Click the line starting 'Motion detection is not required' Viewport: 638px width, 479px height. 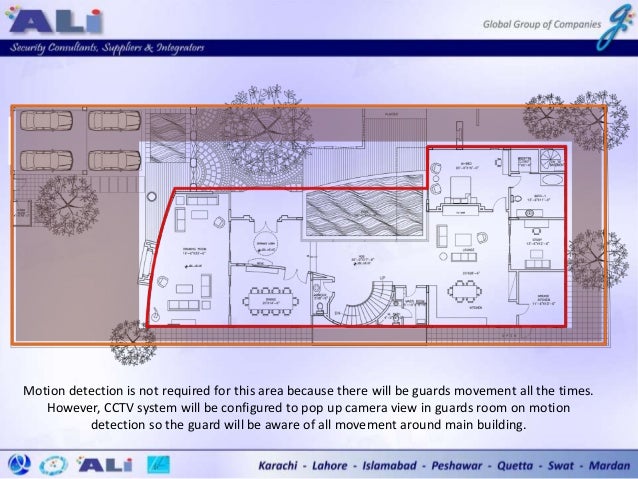click(308, 391)
